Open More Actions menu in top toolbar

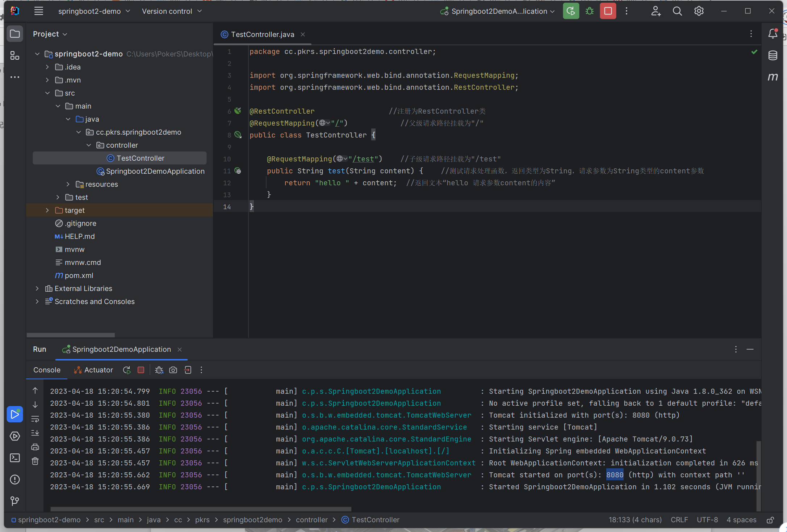[x=627, y=11]
